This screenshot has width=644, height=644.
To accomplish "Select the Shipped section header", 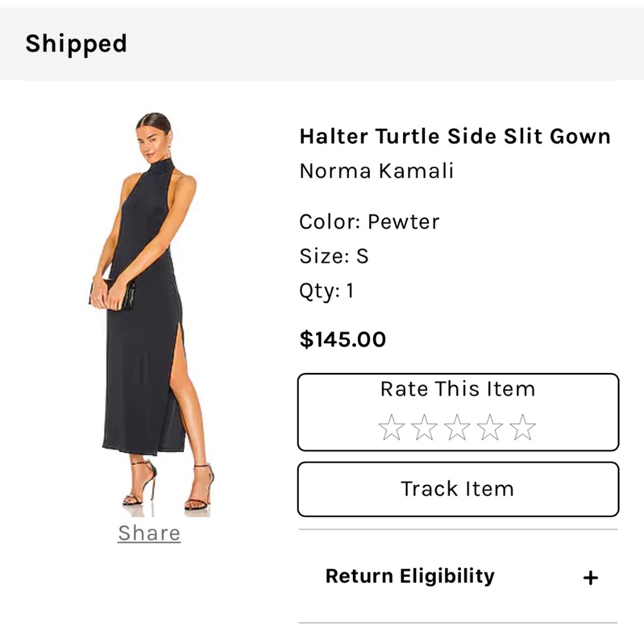I will tap(76, 43).
